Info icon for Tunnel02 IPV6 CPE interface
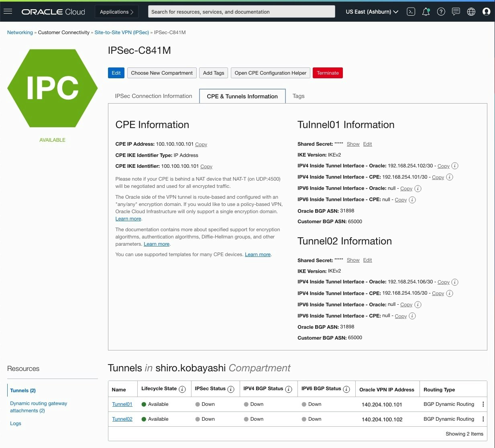 (412, 316)
